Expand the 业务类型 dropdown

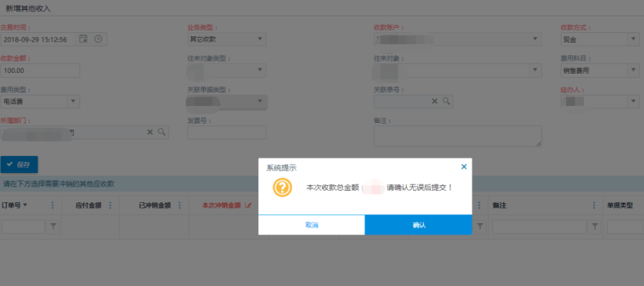tap(260, 39)
